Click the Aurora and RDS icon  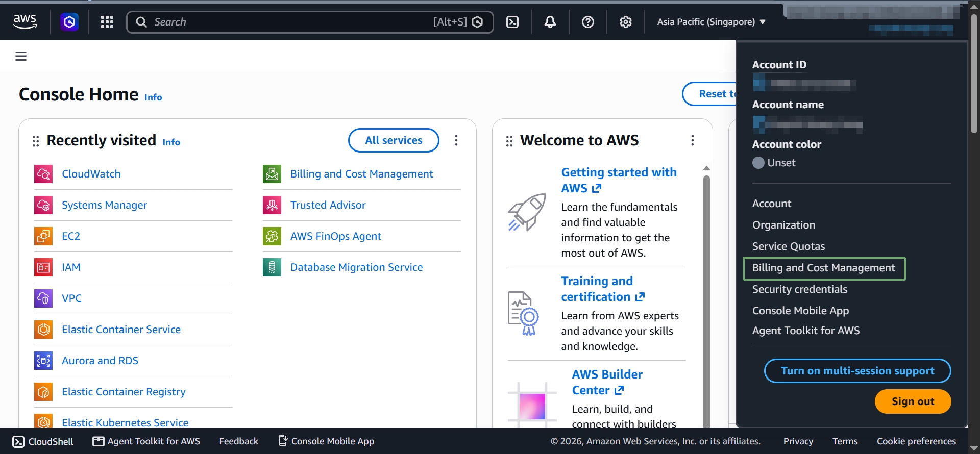(x=43, y=361)
